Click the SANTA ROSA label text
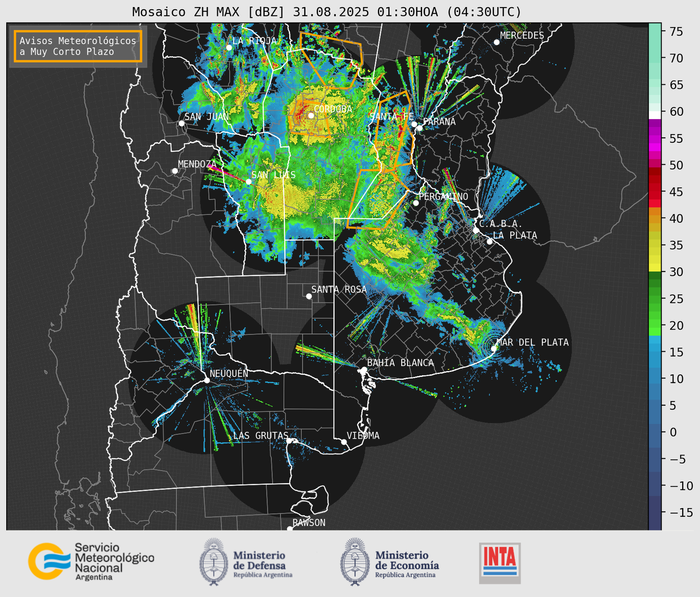Viewport: 700px width, 597px height. pos(339,289)
